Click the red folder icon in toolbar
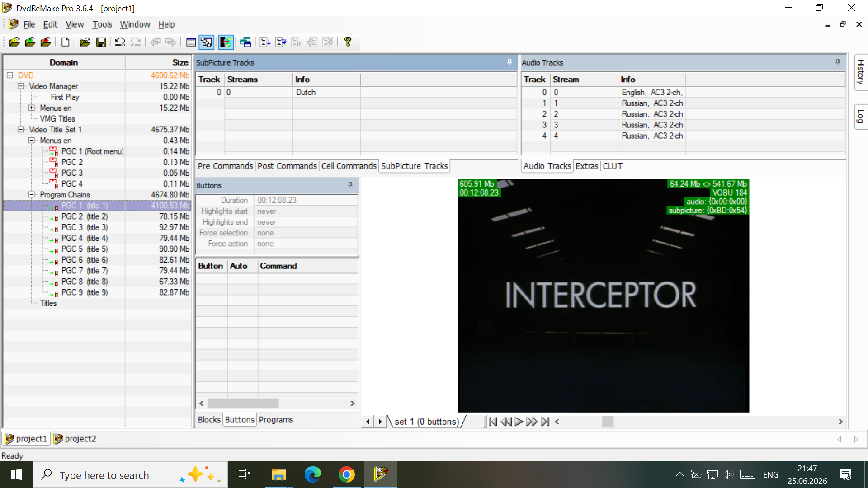 (x=46, y=42)
